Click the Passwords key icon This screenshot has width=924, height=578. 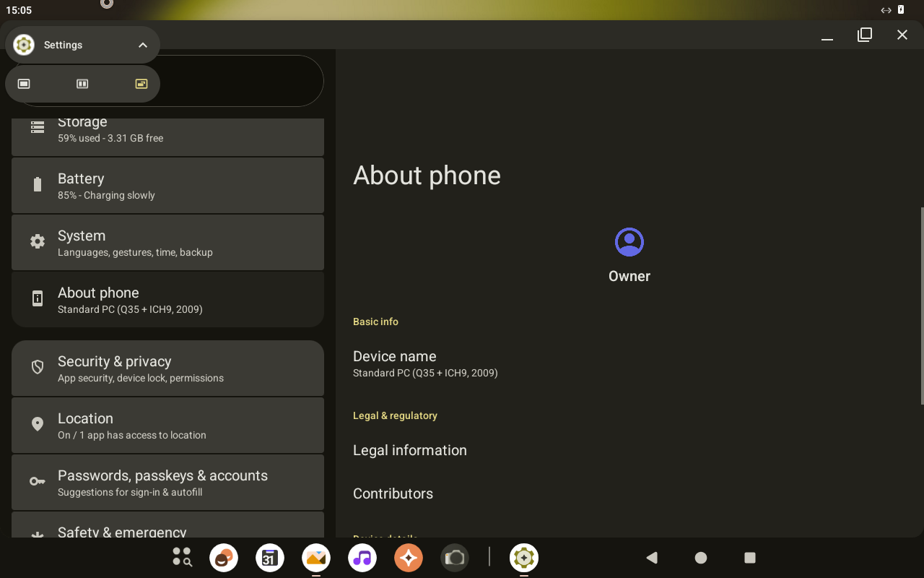38,482
